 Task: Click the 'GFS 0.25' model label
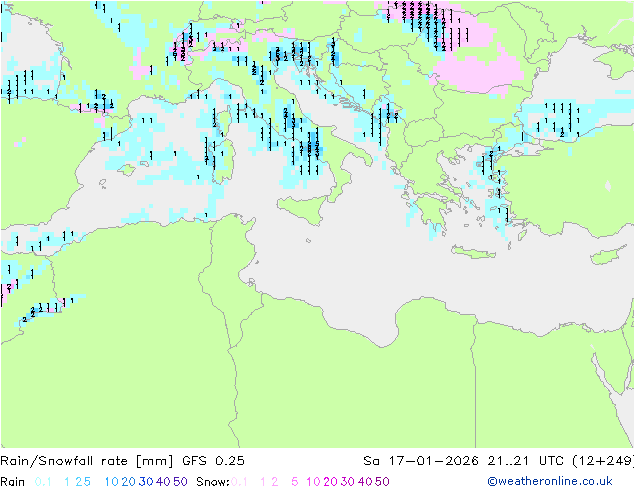coord(213,461)
